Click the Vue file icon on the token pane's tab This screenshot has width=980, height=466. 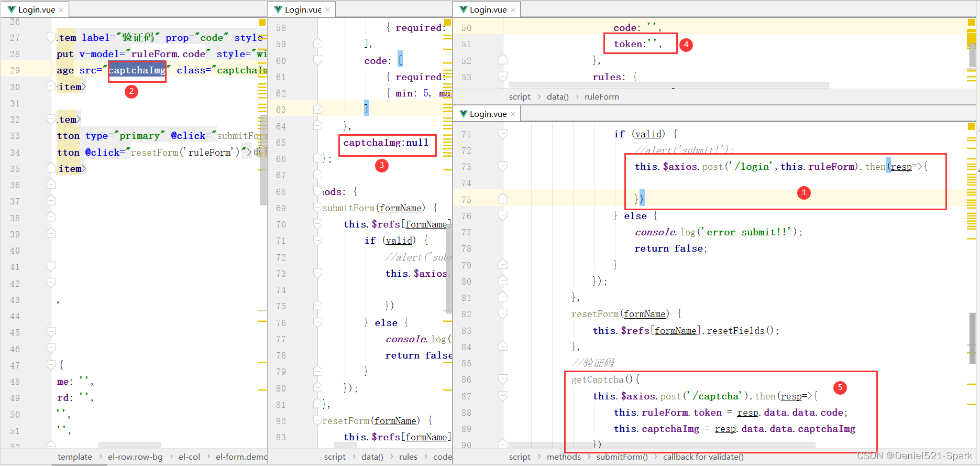pyautogui.click(x=463, y=10)
